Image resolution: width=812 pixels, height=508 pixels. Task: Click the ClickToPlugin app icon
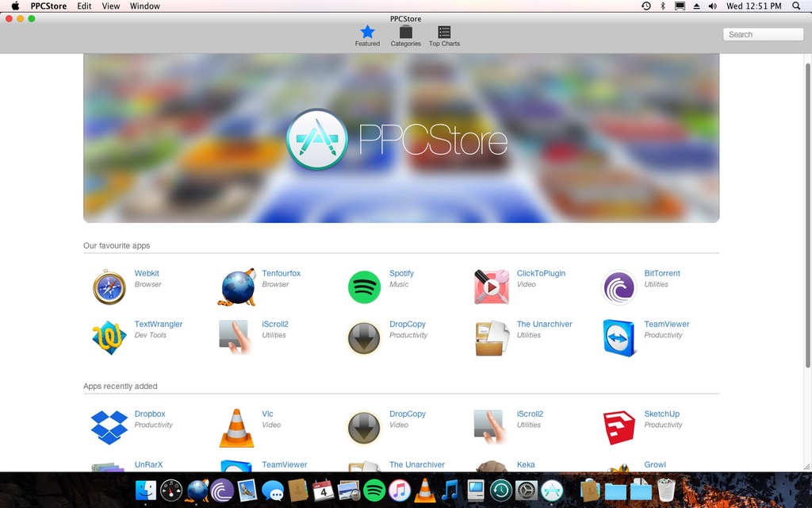(x=492, y=287)
